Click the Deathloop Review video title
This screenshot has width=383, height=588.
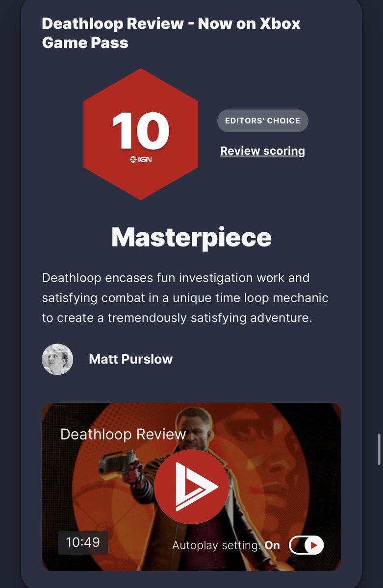tap(123, 434)
